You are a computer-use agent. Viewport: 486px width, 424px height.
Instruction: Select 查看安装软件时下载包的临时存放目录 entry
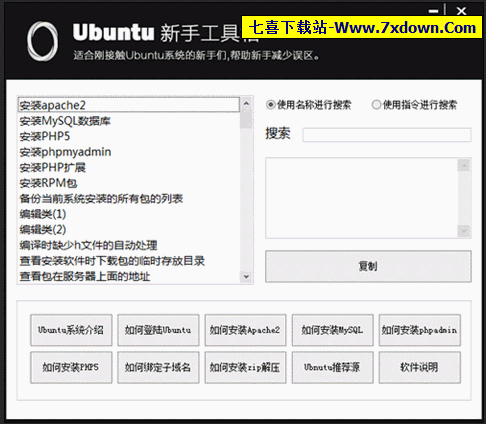tap(129, 261)
